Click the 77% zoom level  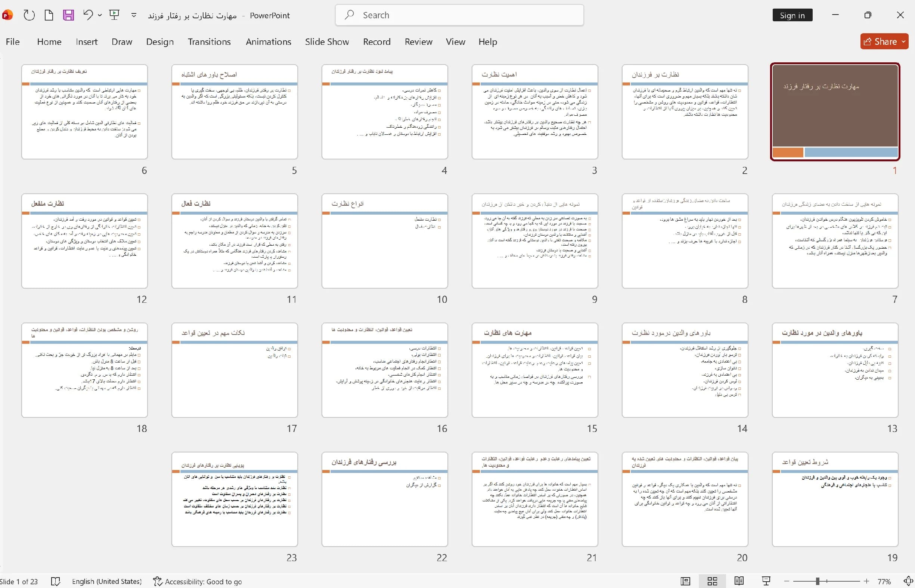[x=884, y=582]
